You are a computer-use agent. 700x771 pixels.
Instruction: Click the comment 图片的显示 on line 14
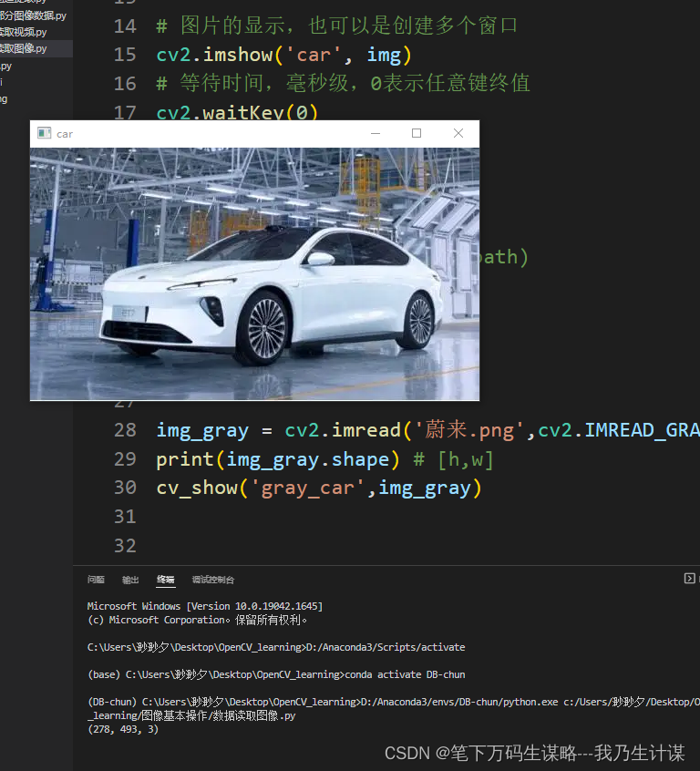(337, 26)
